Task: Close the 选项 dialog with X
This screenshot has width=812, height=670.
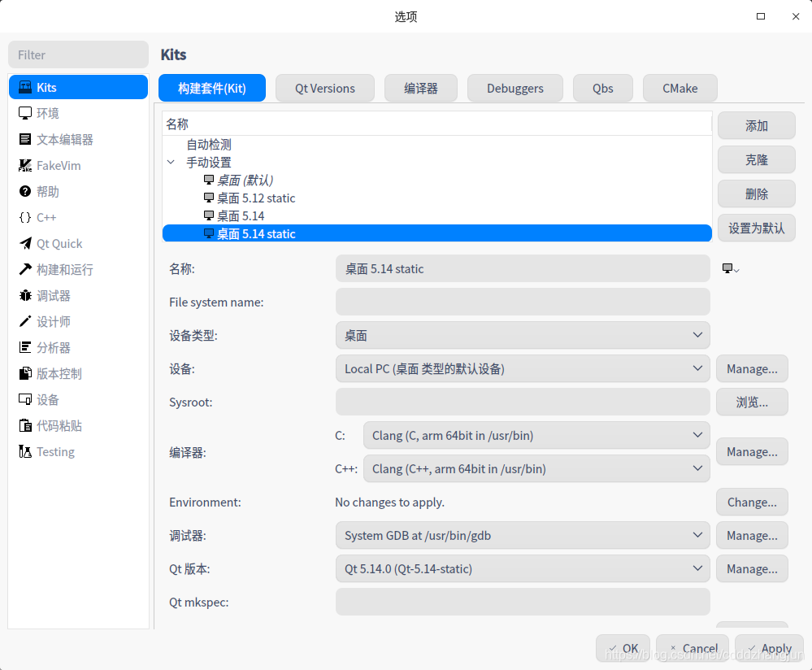Action: tap(796, 16)
